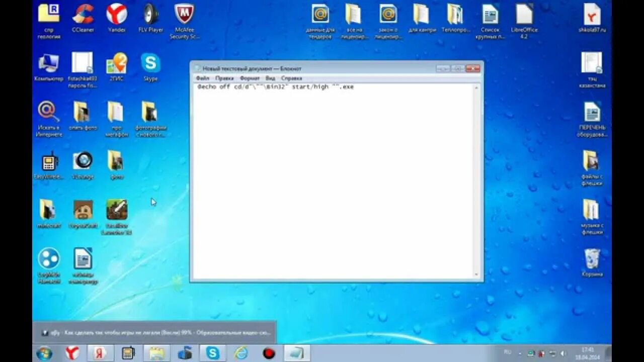The width and height of the screenshot is (644, 362).
Task: Select the музыка с флешки folder
Action: click(592, 217)
